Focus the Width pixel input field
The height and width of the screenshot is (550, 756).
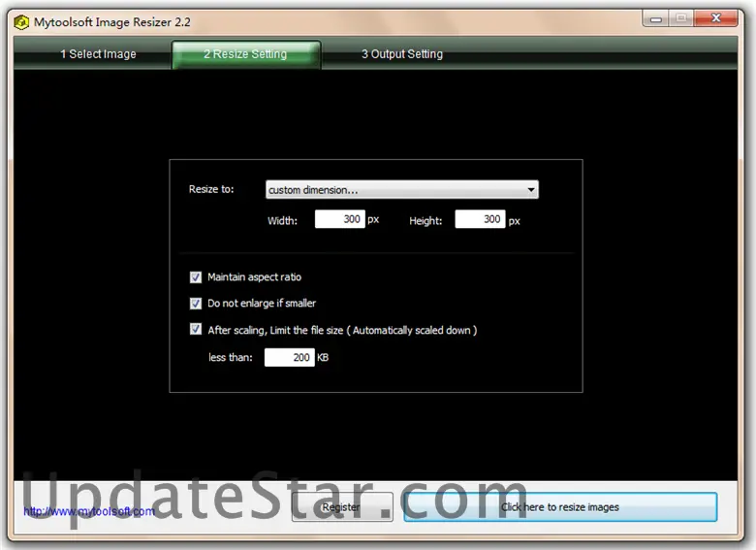tap(339, 219)
